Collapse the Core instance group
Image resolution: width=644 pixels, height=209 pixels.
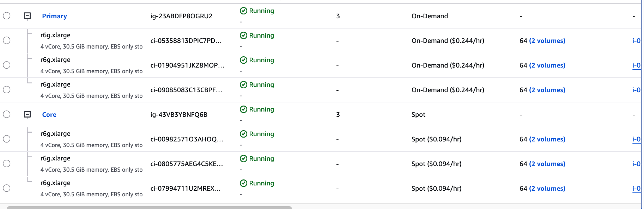[x=28, y=114]
